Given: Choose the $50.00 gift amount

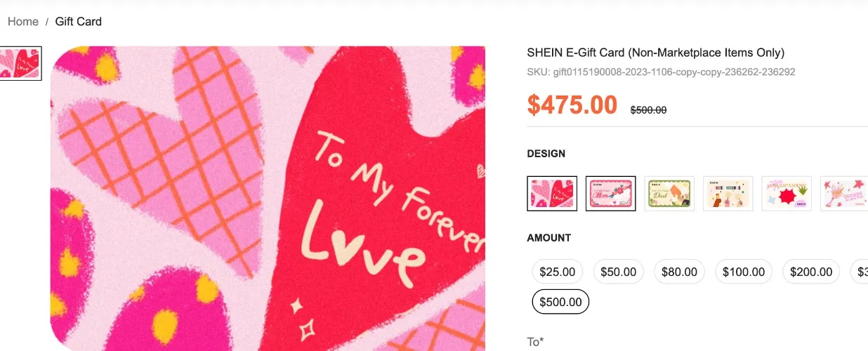Looking at the screenshot, I should pyautogui.click(x=618, y=272).
